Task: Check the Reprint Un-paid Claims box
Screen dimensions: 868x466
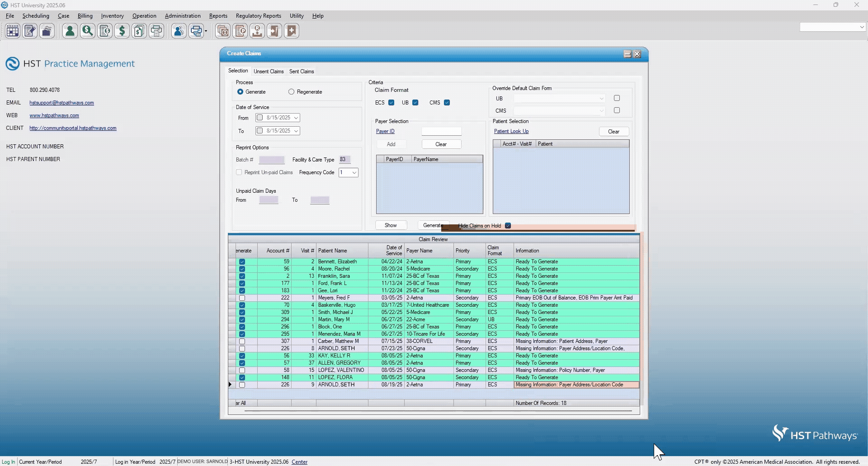Action: click(x=239, y=172)
